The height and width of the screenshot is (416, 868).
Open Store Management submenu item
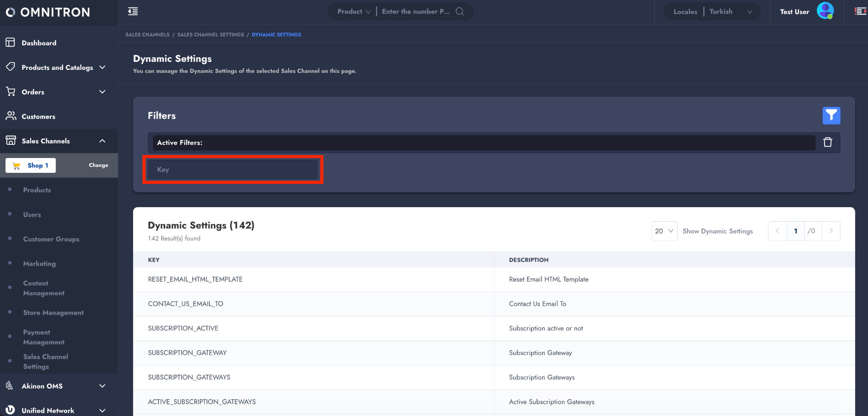coord(53,313)
